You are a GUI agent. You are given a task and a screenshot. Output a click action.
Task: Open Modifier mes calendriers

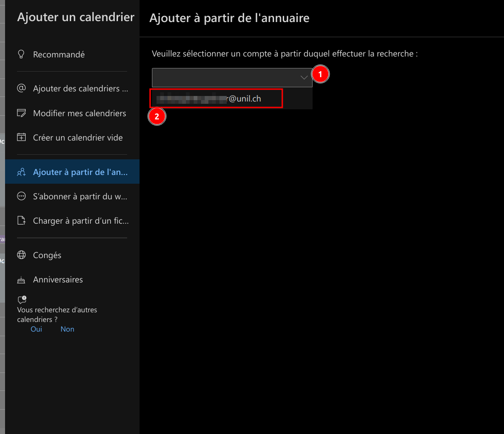coord(79,113)
